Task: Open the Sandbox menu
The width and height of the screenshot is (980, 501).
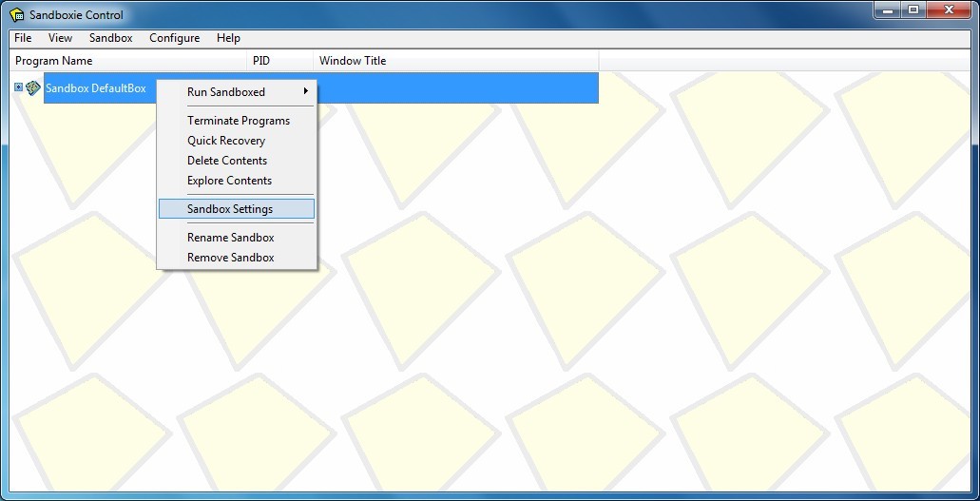Action: pos(110,38)
